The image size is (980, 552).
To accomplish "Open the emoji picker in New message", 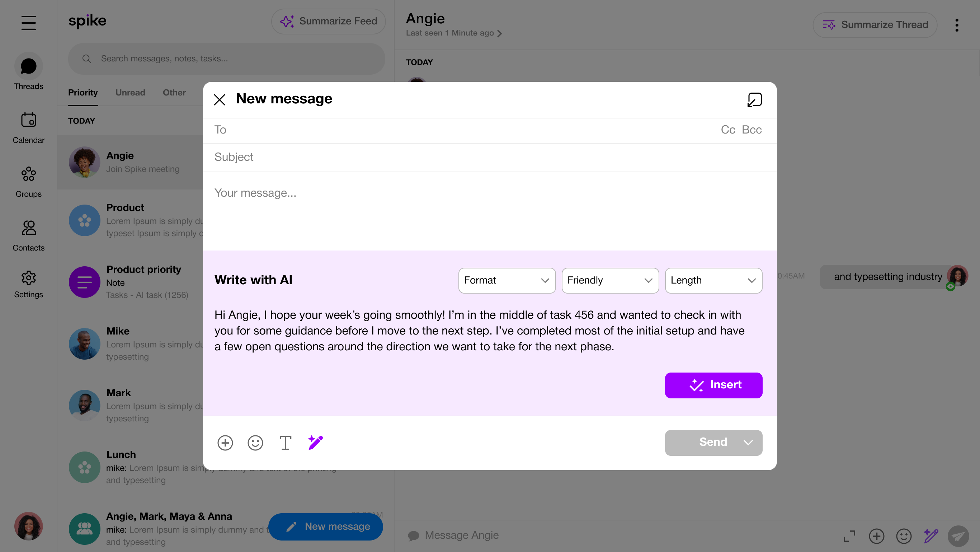I will tap(255, 443).
